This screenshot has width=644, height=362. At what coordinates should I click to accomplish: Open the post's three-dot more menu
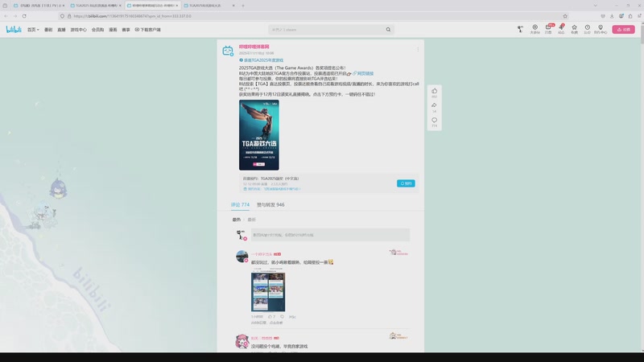pos(418,49)
